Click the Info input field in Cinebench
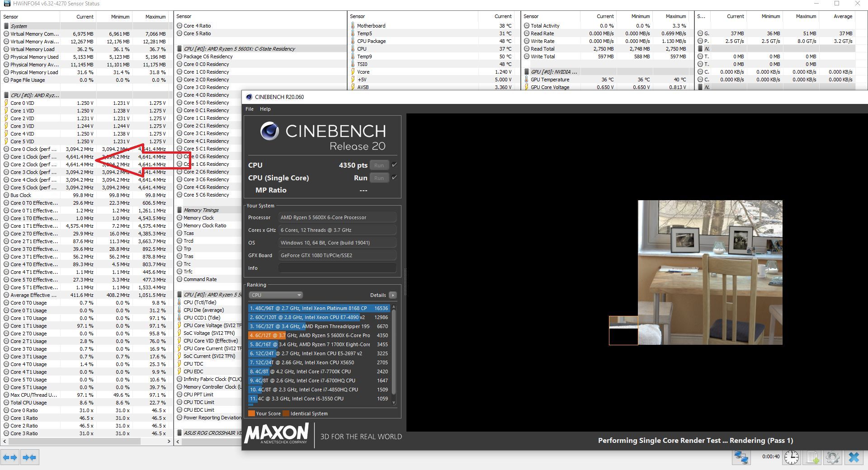Screen dimensions: 868x470 coord(337,268)
